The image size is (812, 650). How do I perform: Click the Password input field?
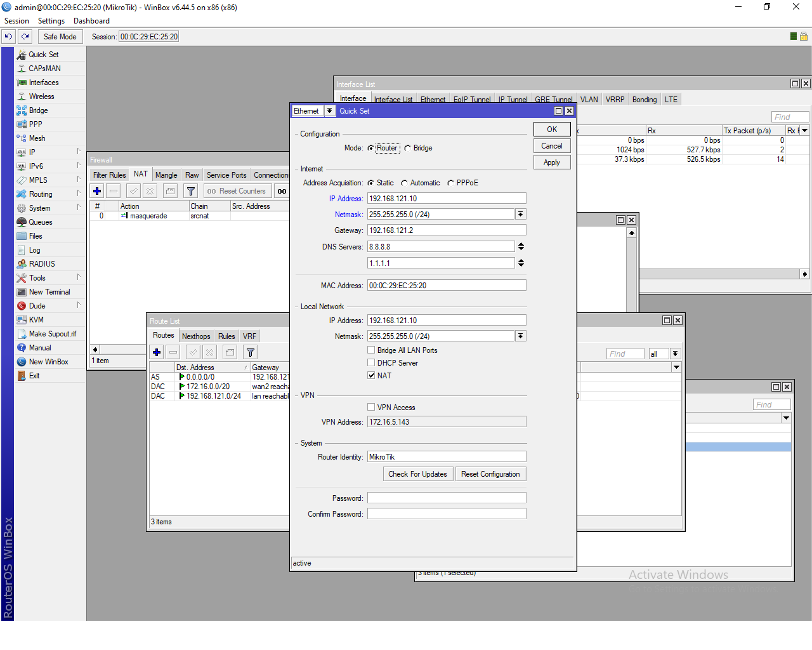click(447, 498)
